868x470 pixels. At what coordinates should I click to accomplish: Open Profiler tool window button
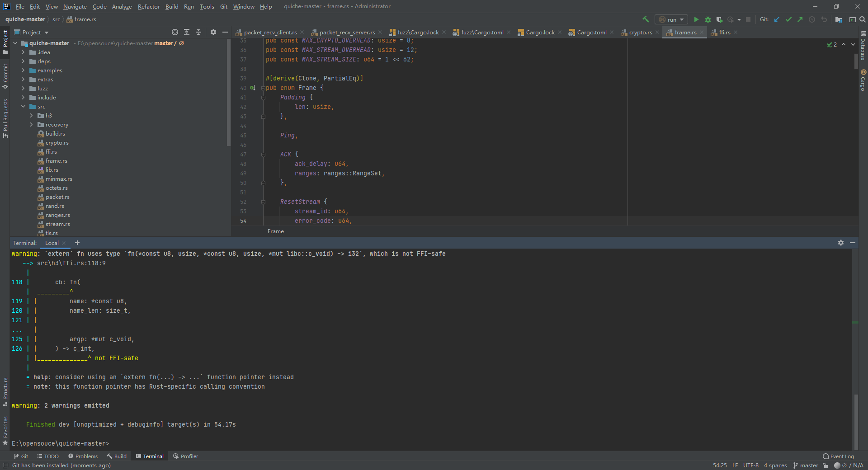point(186,456)
